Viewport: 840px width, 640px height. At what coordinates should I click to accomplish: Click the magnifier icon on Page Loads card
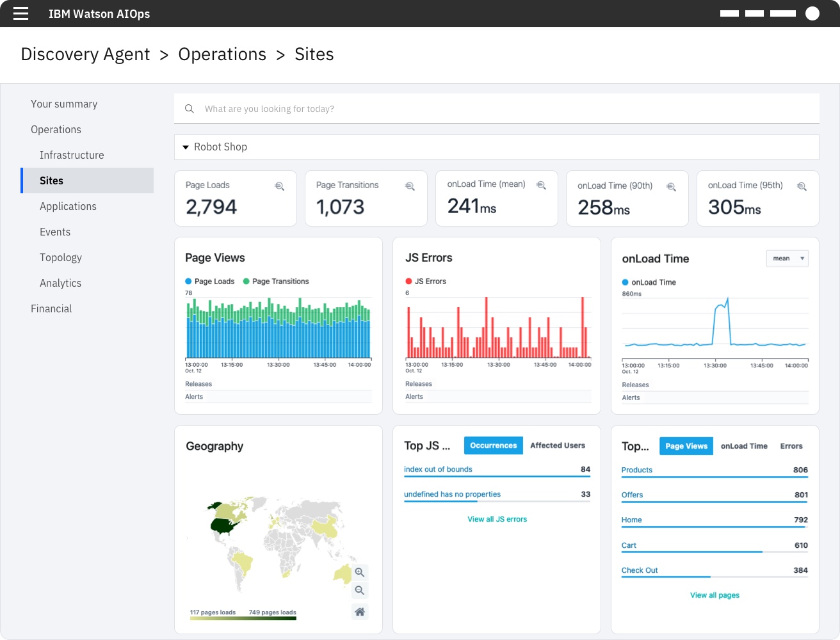280,186
